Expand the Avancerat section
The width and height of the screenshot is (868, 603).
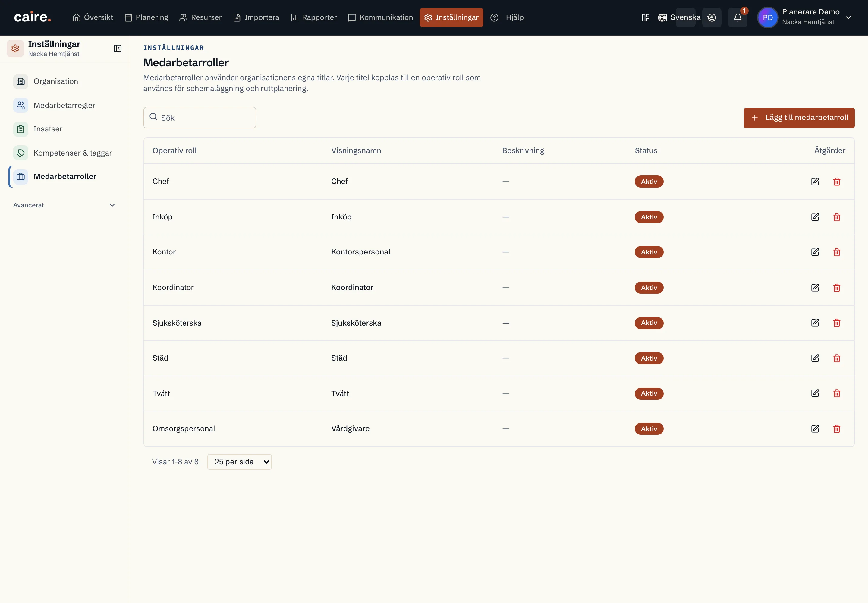coord(64,205)
